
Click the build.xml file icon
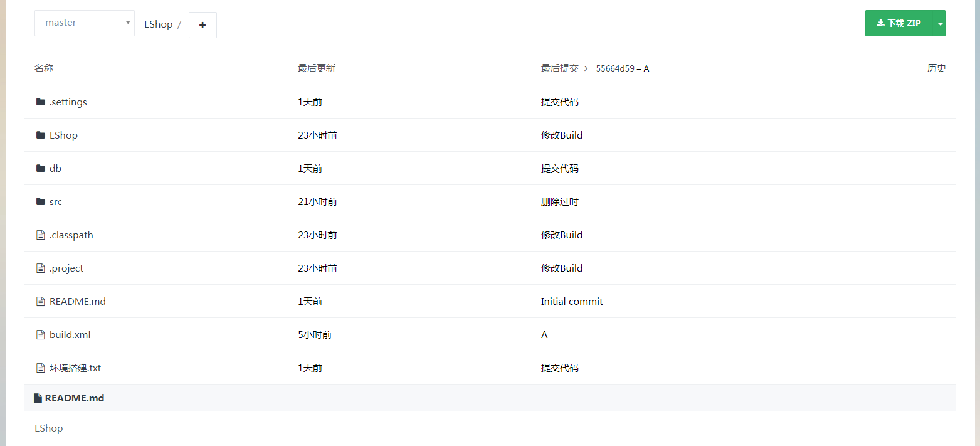41,334
